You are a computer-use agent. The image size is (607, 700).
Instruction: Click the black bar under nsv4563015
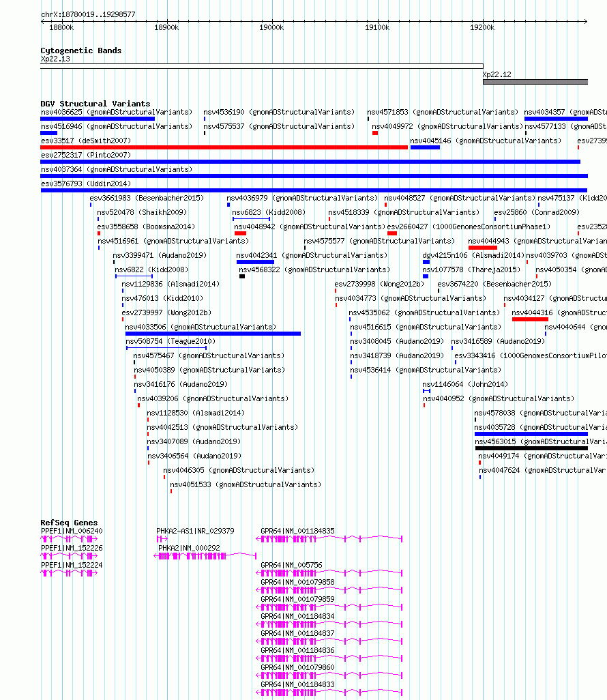coord(531,448)
